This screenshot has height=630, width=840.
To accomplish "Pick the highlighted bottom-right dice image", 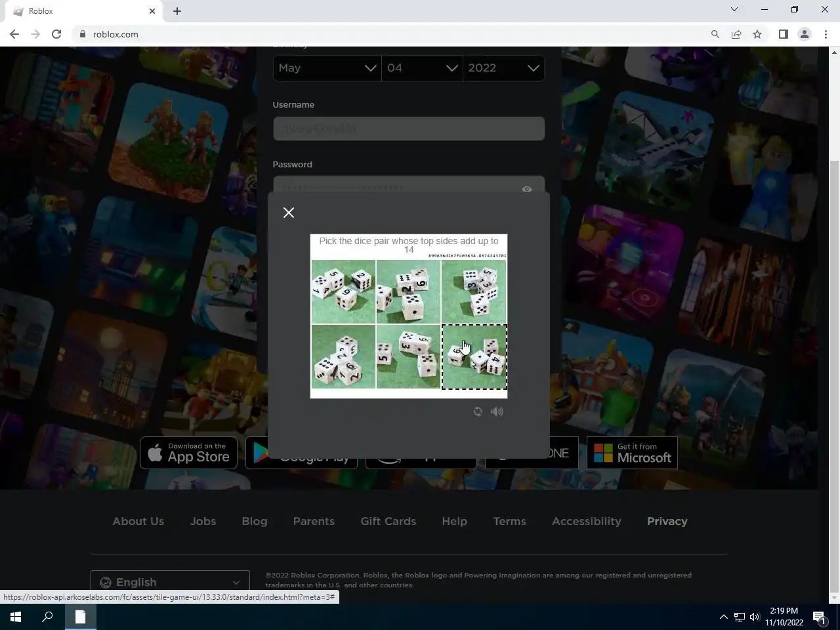I will point(474,356).
